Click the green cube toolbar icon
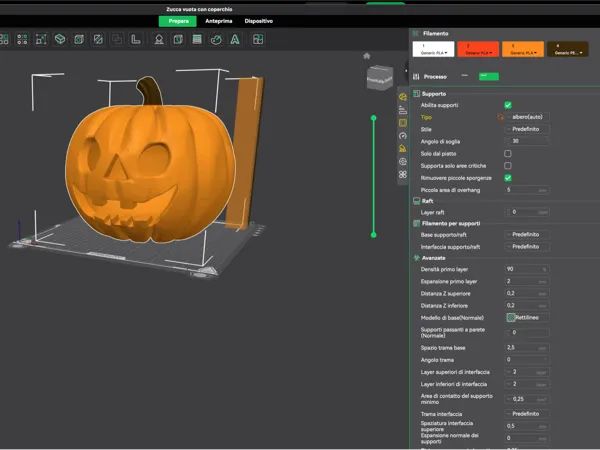The height and width of the screenshot is (450, 600). pos(79,39)
